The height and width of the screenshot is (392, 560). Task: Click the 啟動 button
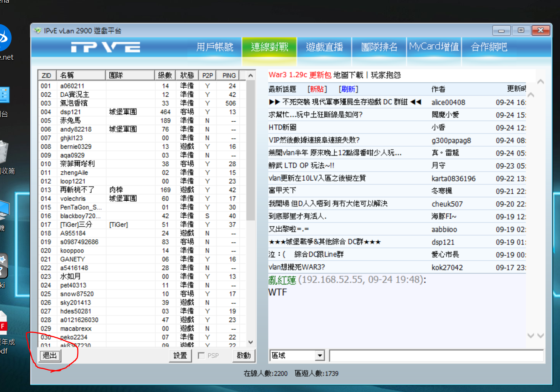pyautogui.click(x=243, y=355)
